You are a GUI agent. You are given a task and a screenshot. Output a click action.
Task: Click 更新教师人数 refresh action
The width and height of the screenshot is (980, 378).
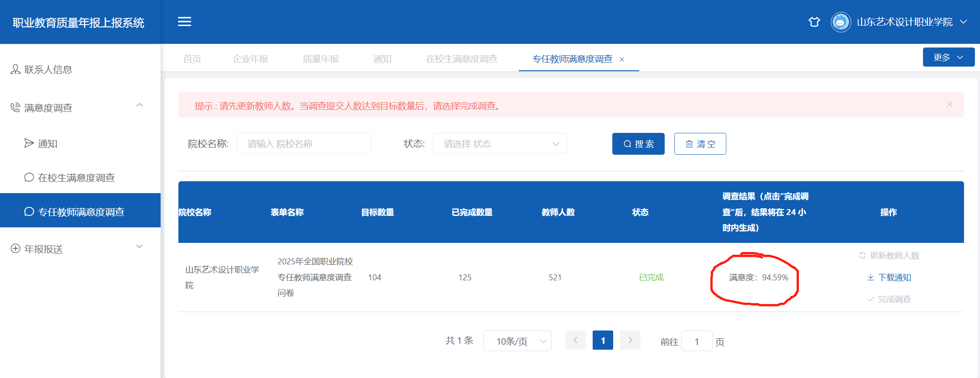889,256
